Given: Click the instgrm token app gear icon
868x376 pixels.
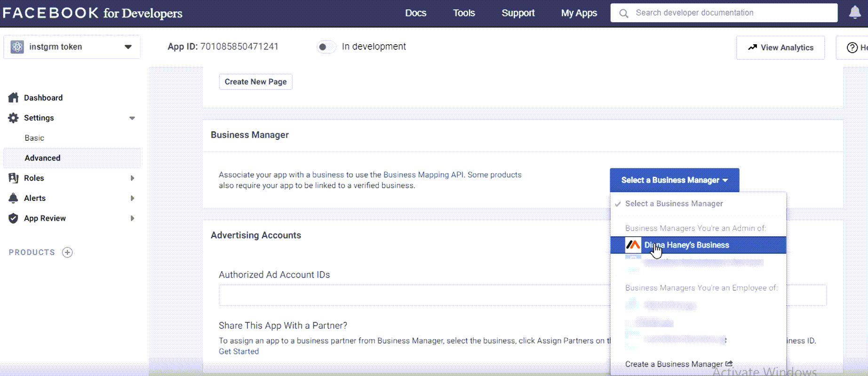Looking at the screenshot, I should click(17, 47).
